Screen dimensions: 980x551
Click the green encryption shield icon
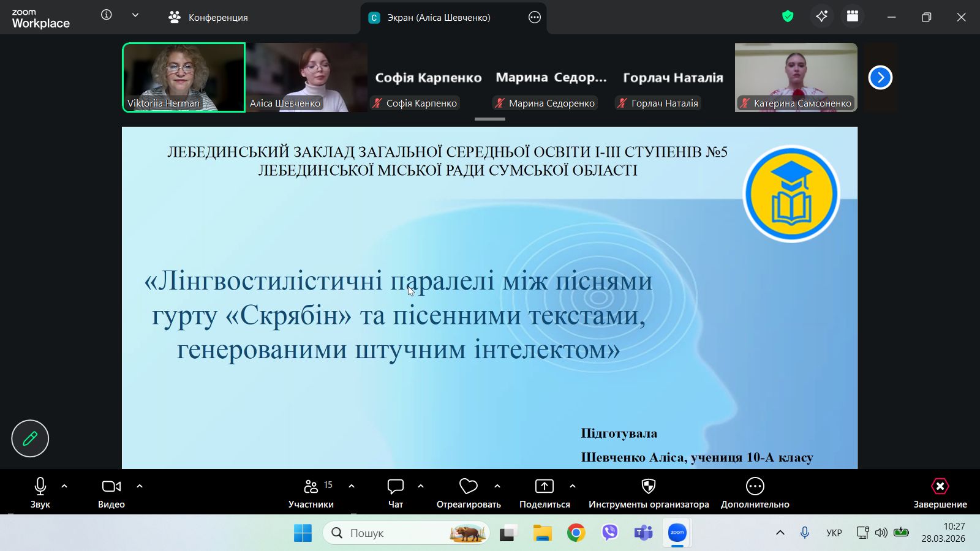click(x=788, y=17)
